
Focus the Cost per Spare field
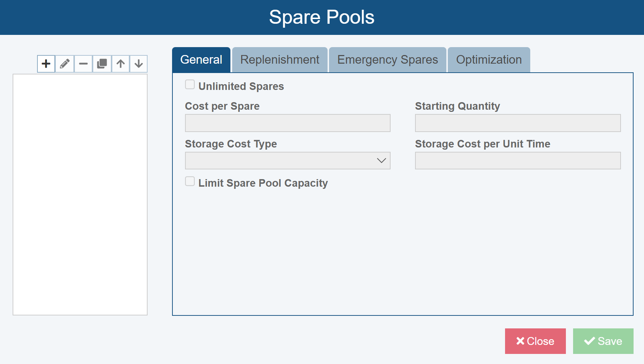click(x=287, y=123)
